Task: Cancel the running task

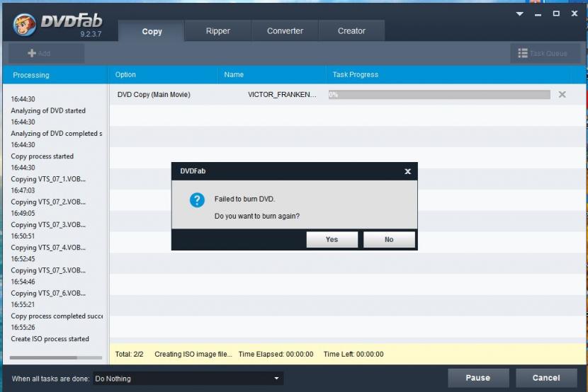Action: [x=546, y=378]
